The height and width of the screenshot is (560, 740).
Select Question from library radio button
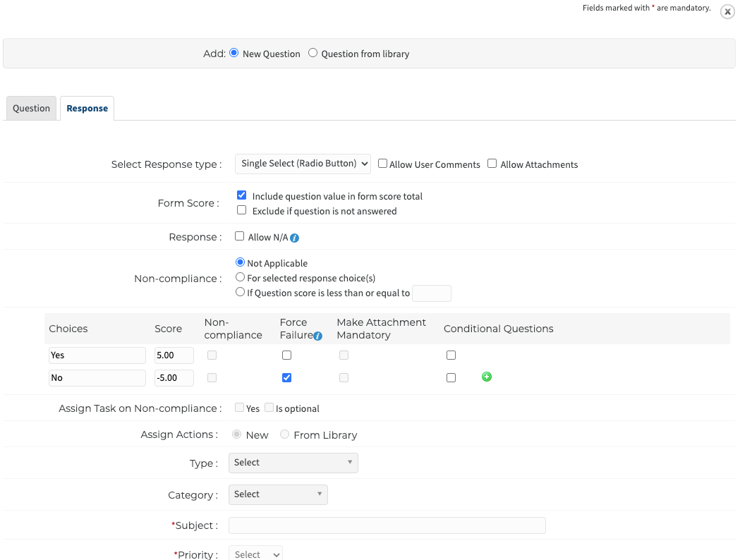(x=313, y=53)
